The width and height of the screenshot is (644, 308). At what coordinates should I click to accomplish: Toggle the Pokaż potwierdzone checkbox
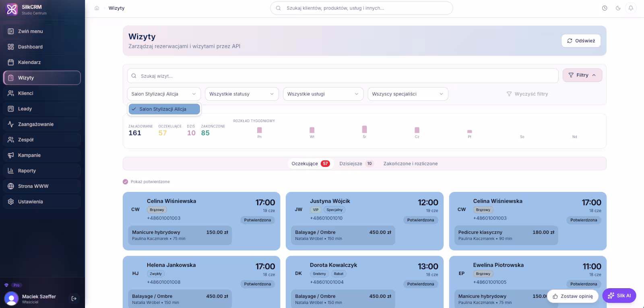tap(125, 182)
